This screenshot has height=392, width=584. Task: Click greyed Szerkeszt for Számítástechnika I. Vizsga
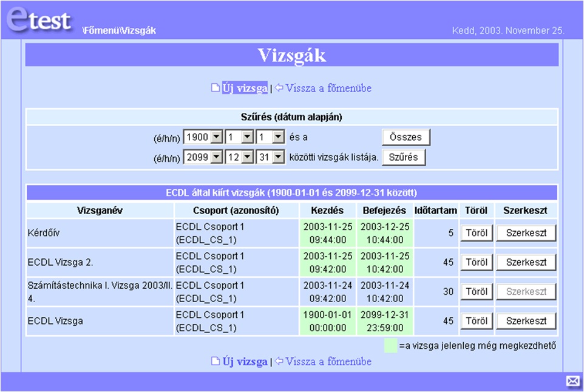pos(526,291)
